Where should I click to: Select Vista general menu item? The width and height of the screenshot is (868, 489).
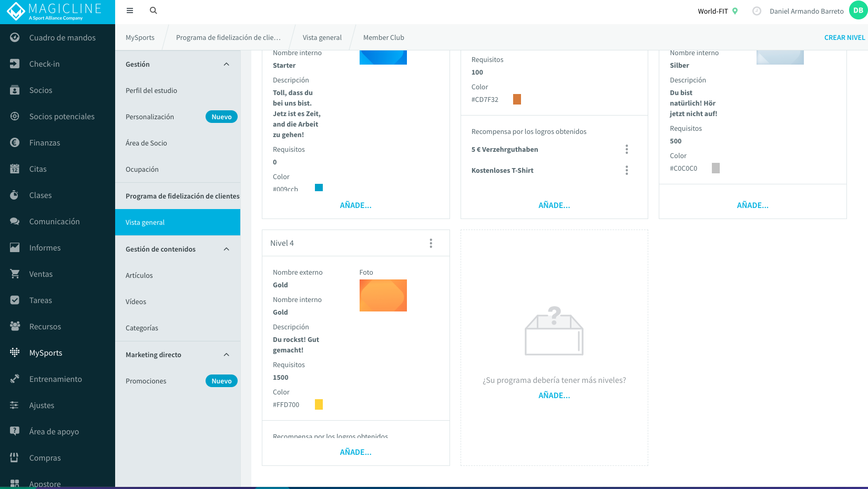[x=178, y=222]
